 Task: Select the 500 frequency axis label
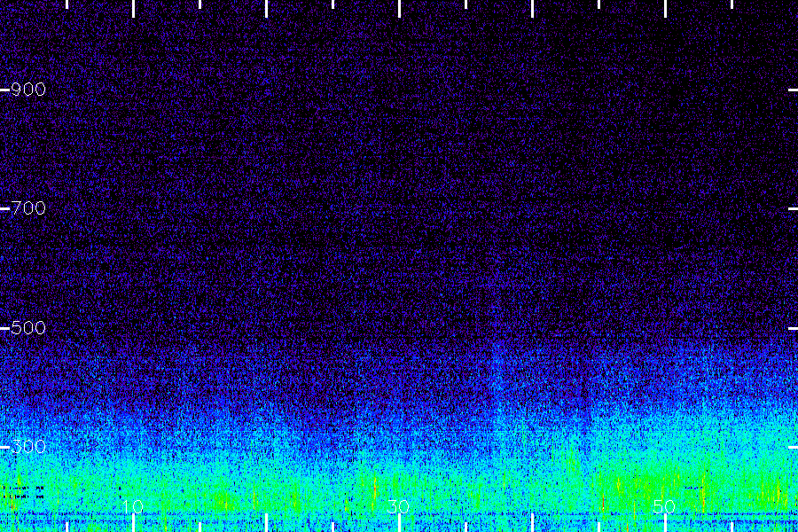[x=28, y=328]
